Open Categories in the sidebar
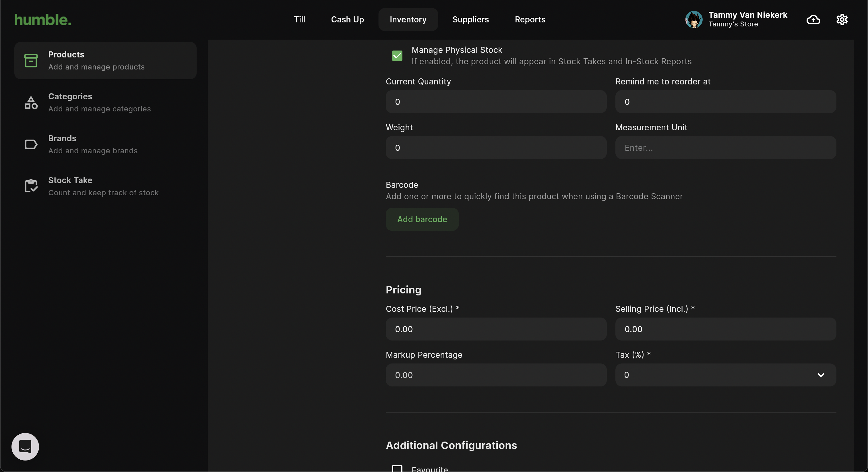Screen dimensions: 868x472 (x=105, y=102)
